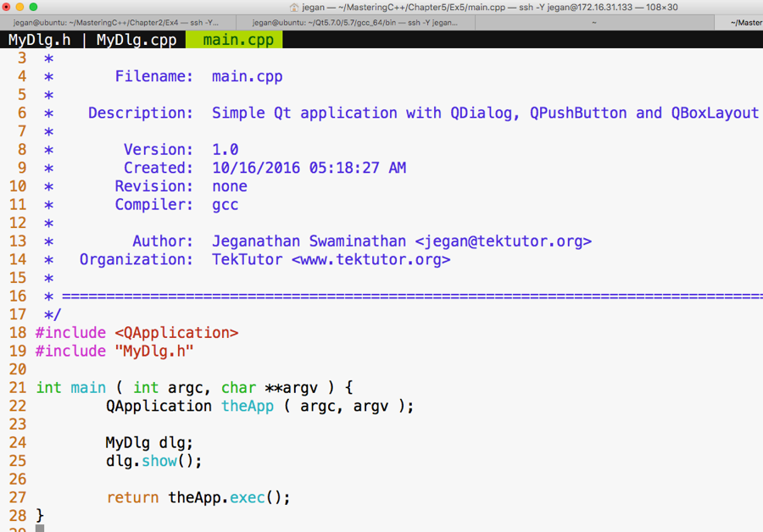Screen dimensions: 763x532
Task: Open the MyDlg.cpp vim tab
Action: (x=136, y=40)
